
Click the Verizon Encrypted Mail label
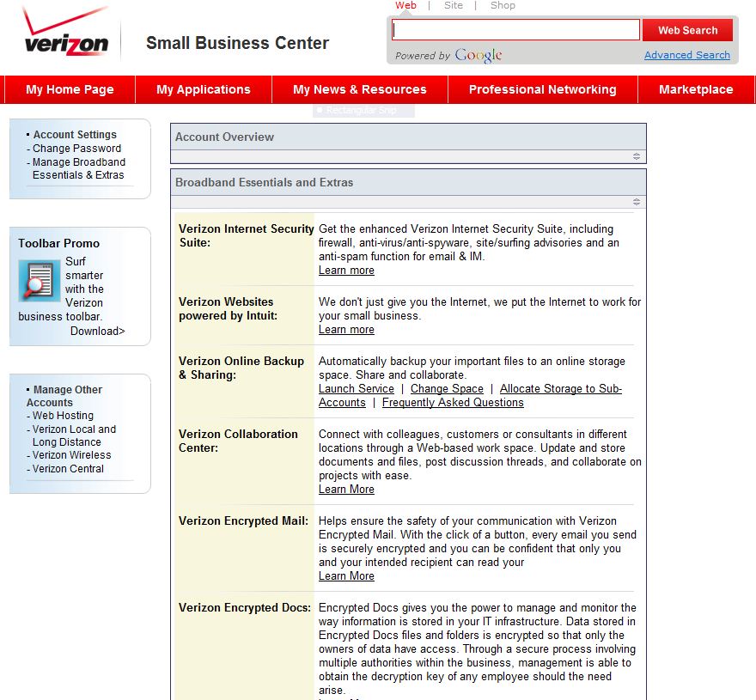pos(243,521)
